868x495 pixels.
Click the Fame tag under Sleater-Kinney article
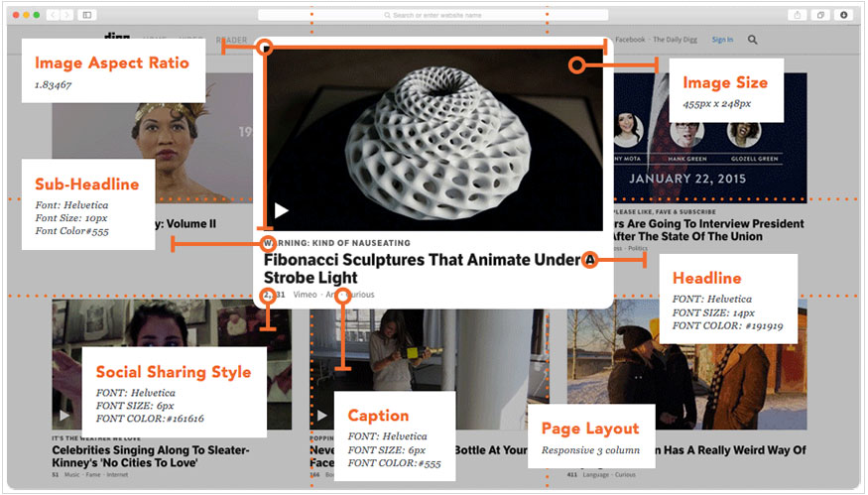click(x=93, y=474)
